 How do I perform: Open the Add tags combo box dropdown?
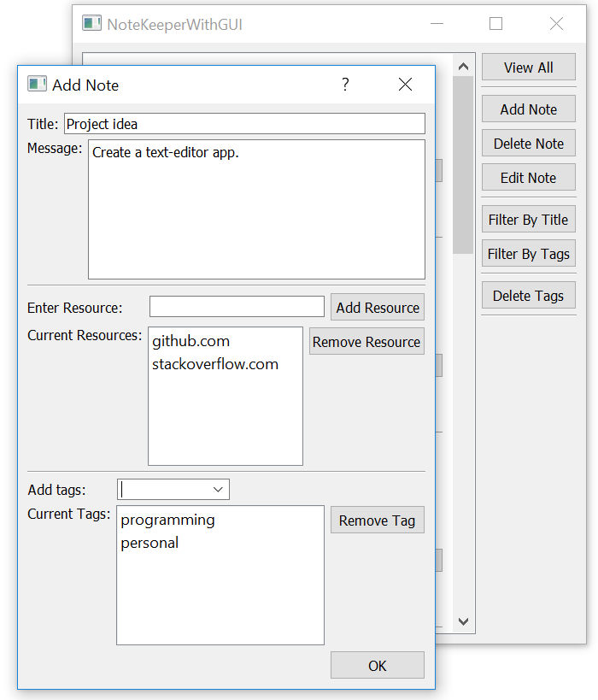point(218,490)
